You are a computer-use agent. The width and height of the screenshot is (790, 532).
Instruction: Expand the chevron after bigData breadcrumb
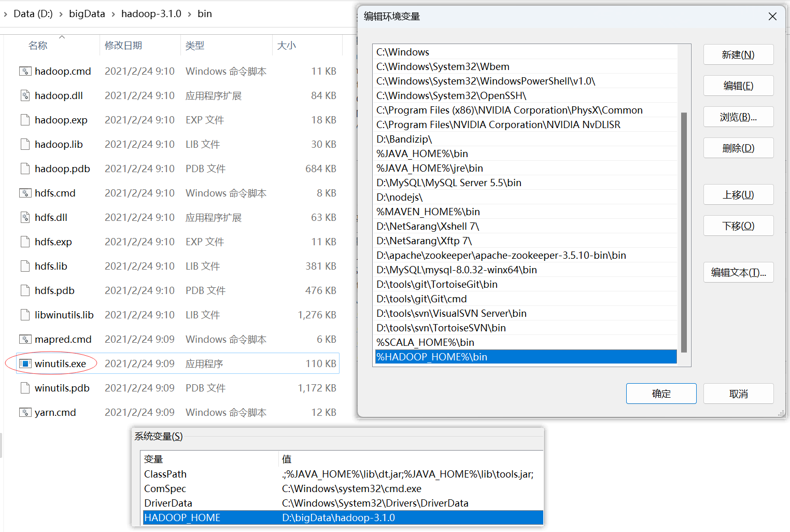tap(113, 14)
